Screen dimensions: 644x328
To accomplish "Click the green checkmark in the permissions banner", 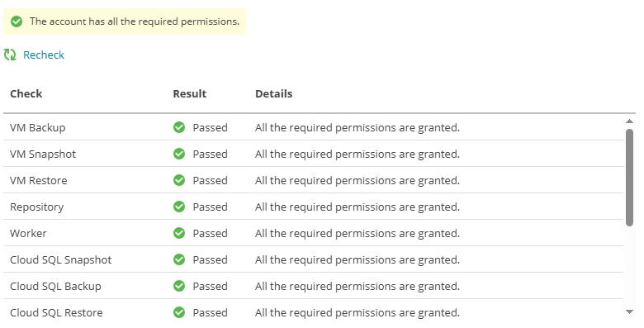I will click(x=17, y=21).
